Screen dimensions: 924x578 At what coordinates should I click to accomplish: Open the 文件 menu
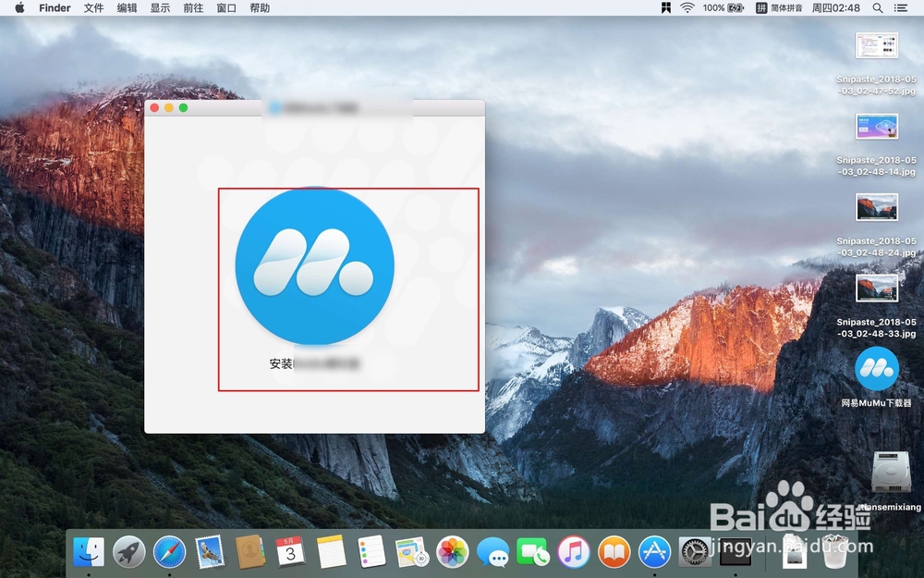click(x=92, y=7)
